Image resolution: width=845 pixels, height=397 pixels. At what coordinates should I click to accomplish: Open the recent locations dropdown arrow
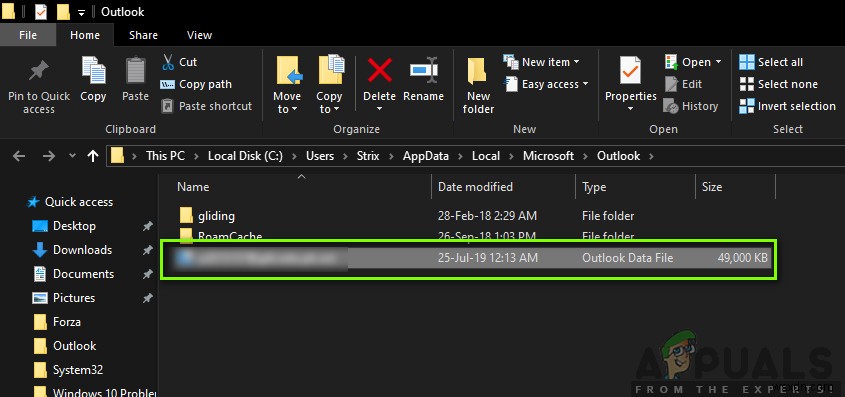pos(72,156)
